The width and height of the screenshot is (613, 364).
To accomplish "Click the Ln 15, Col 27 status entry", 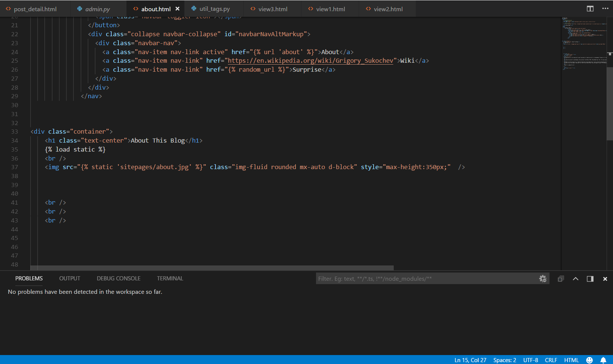I will 470,360.
